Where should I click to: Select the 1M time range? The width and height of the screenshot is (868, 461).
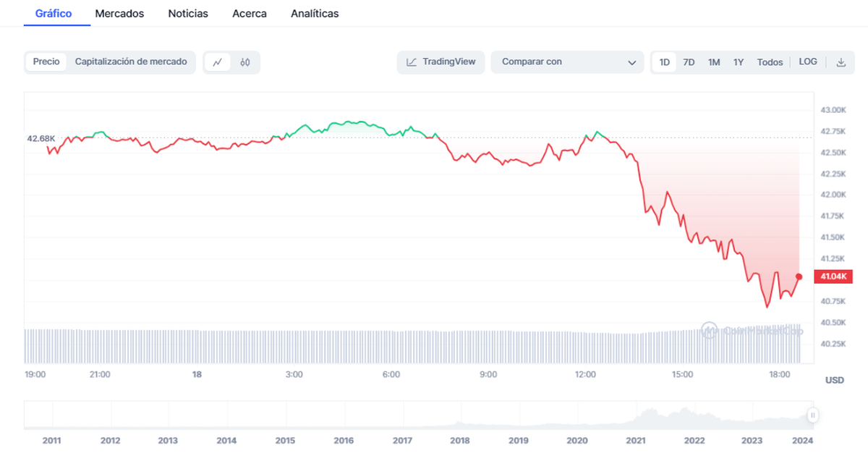pos(714,62)
